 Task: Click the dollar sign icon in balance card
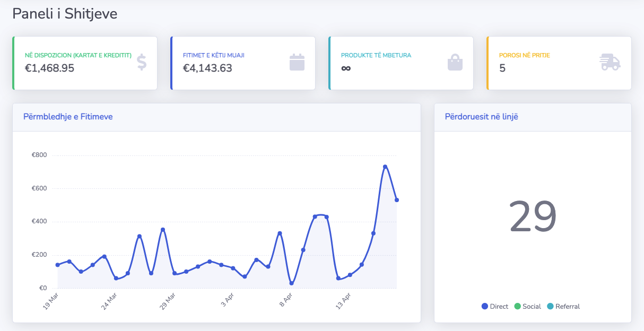click(141, 63)
